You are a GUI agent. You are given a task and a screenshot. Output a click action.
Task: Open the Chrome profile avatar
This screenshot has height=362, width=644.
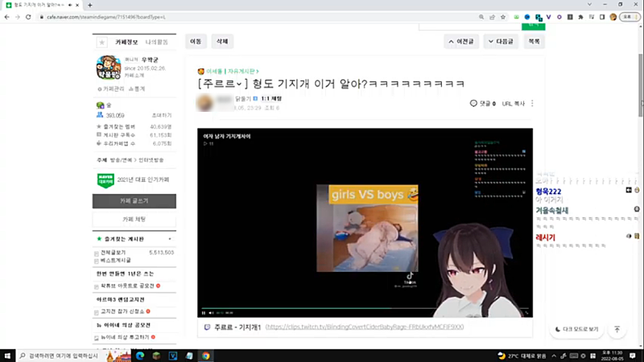[x=613, y=17]
